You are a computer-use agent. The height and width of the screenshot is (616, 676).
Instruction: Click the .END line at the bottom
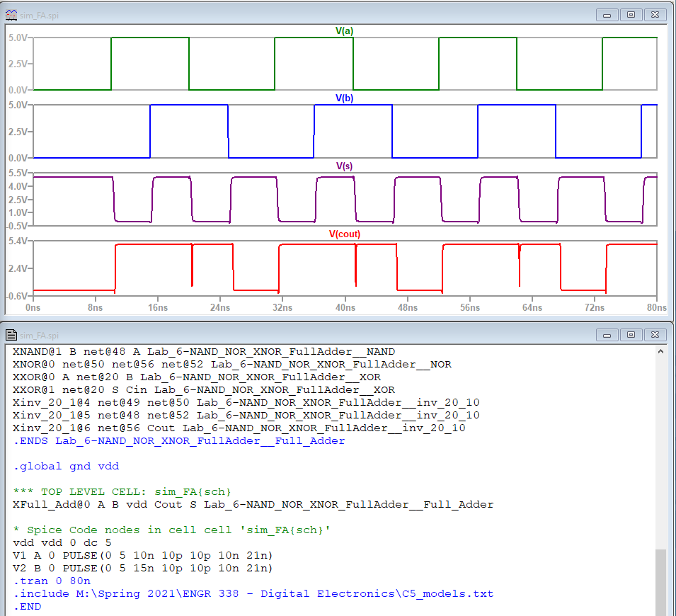click(27, 607)
